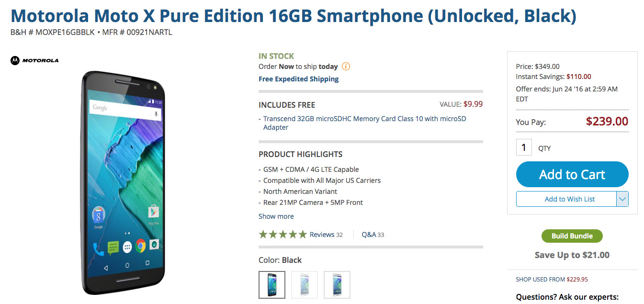Open the Q&A 33 link

[x=373, y=235]
